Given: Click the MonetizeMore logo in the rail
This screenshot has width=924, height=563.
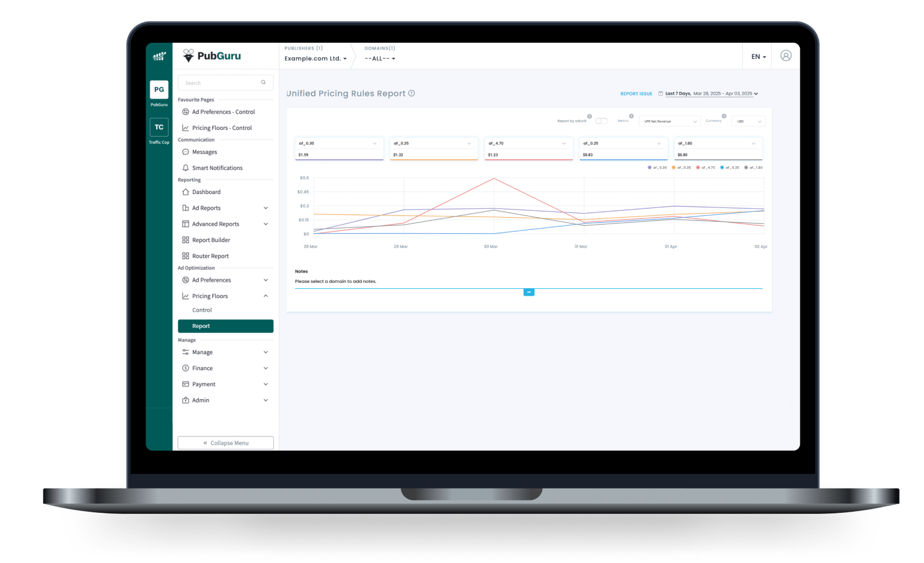Looking at the screenshot, I should [159, 56].
